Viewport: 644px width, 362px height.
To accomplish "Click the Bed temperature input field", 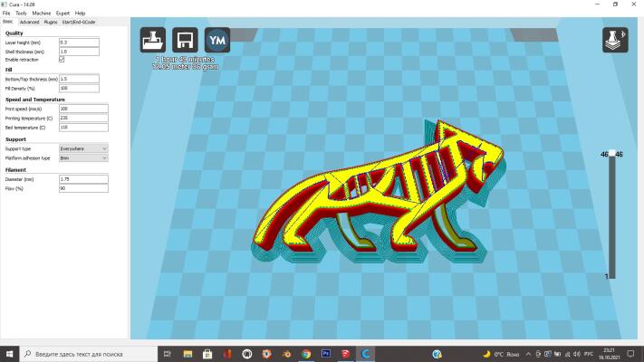I will [83, 128].
